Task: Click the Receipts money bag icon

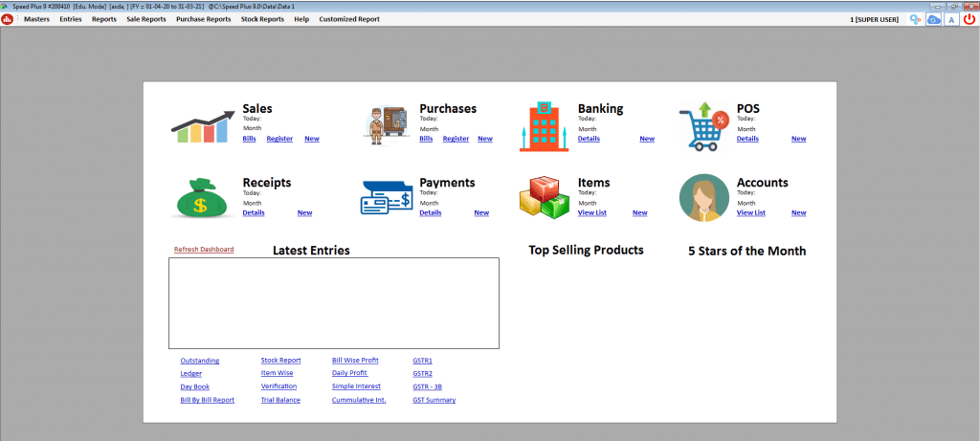Action: [x=202, y=198]
